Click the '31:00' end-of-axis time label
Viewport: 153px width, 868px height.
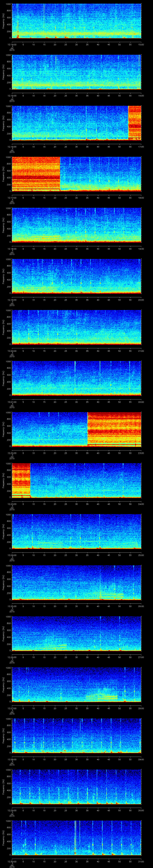click(141, 861)
